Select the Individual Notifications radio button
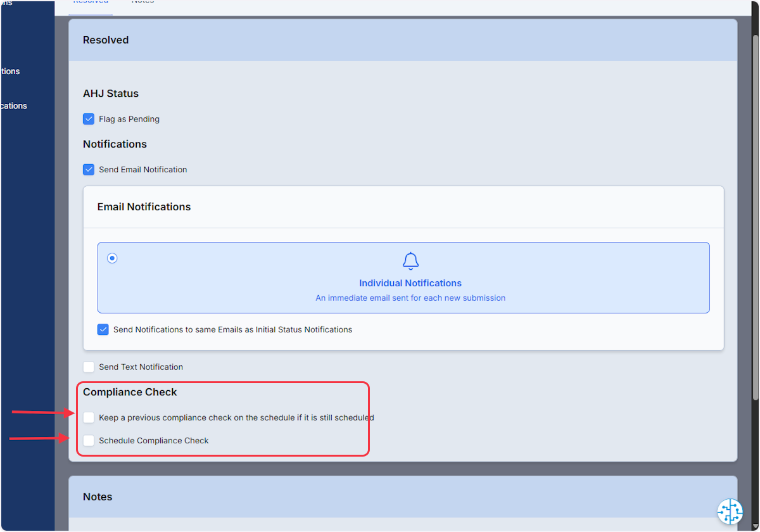This screenshot has width=760, height=532. point(112,258)
